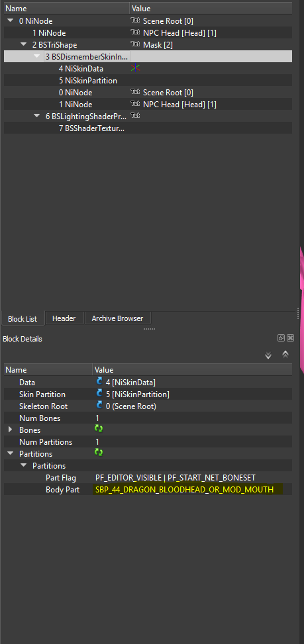Collapse the 2 BSTriShape node

23,44
